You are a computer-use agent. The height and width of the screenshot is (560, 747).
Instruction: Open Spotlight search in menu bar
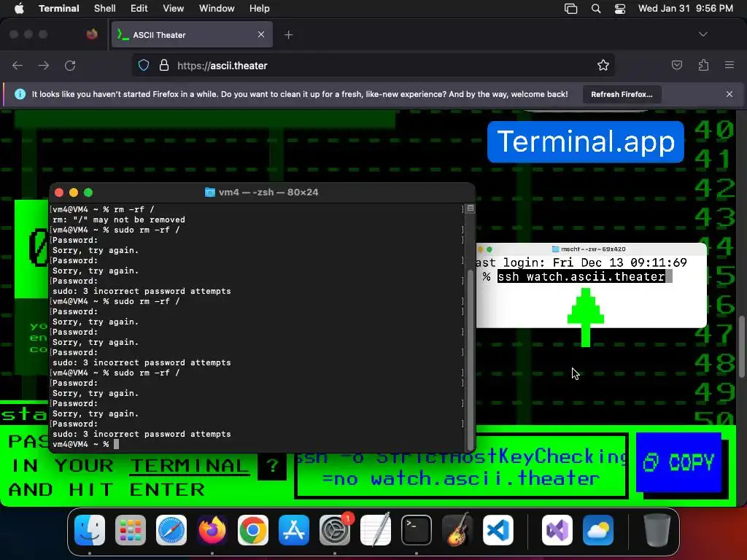tap(596, 9)
